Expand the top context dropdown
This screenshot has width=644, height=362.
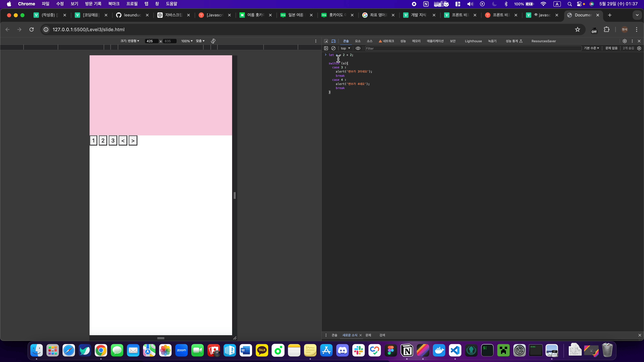(345, 48)
